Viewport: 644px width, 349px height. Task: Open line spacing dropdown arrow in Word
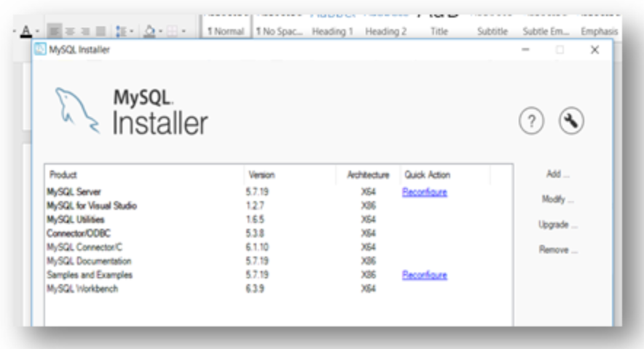[131, 31]
